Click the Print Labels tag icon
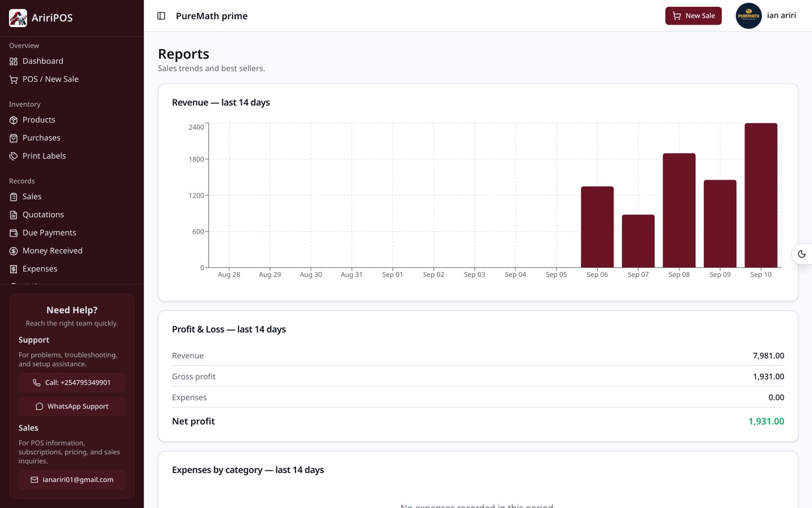This screenshot has width=812, height=508. click(14, 156)
